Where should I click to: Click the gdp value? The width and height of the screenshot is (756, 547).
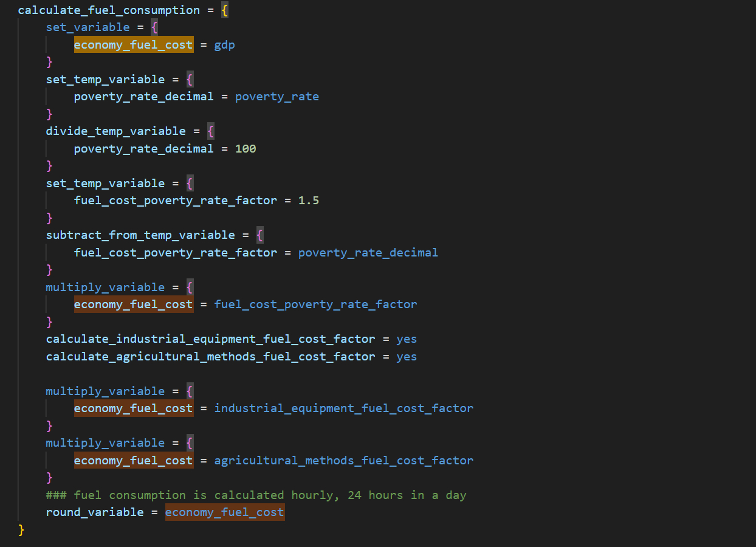(x=225, y=45)
